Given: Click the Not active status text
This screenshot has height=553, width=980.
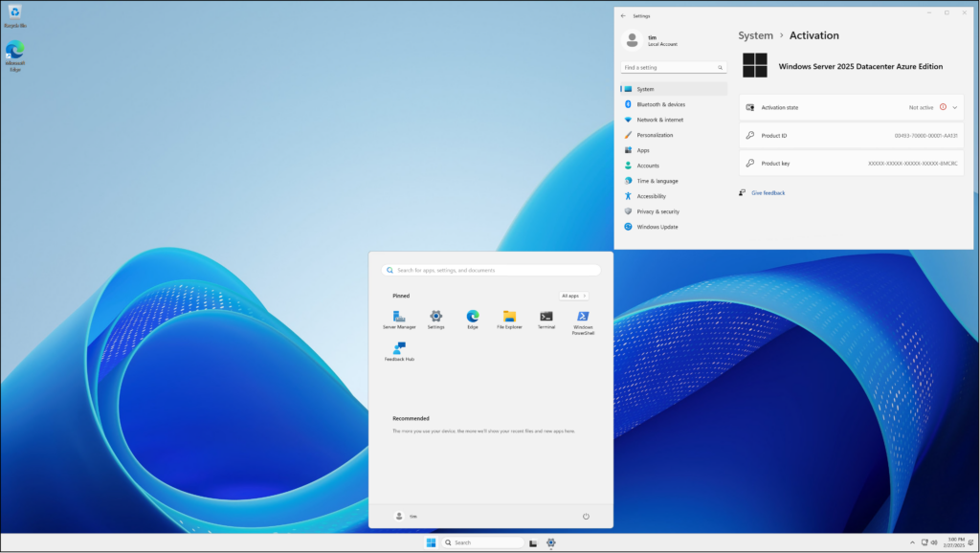Looking at the screenshot, I should [x=921, y=107].
